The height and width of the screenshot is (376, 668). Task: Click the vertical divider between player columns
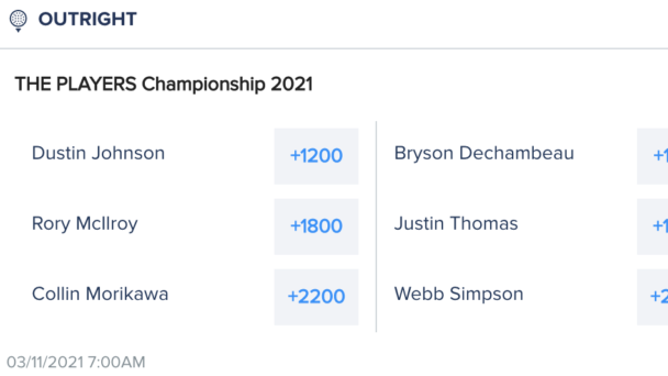pyautogui.click(x=376, y=227)
